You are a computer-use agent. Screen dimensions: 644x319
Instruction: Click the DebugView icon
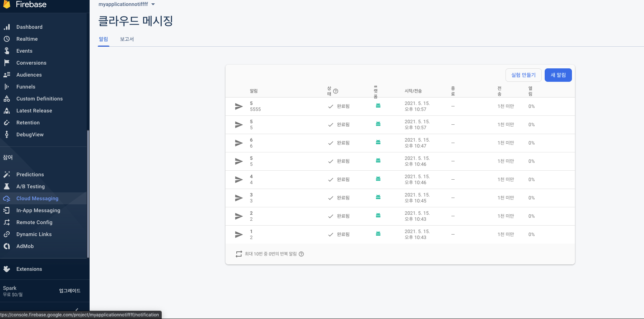point(7,134)
